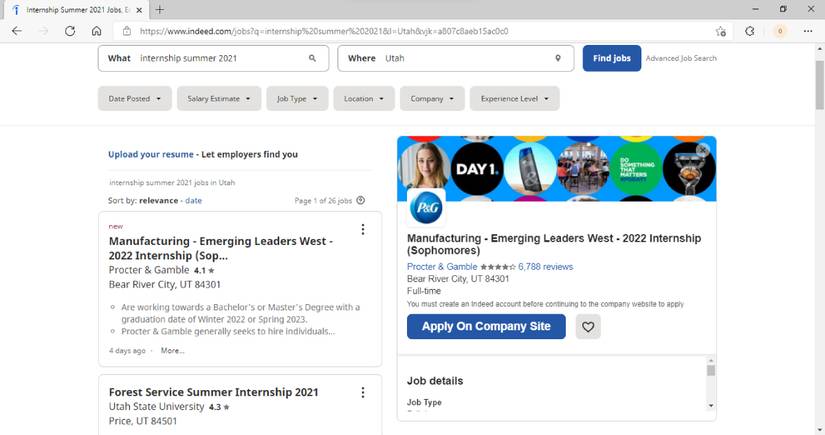Close the P&G banner with X icon
The height and width of the screenshot is (435, 825).
tap(702, 150)
